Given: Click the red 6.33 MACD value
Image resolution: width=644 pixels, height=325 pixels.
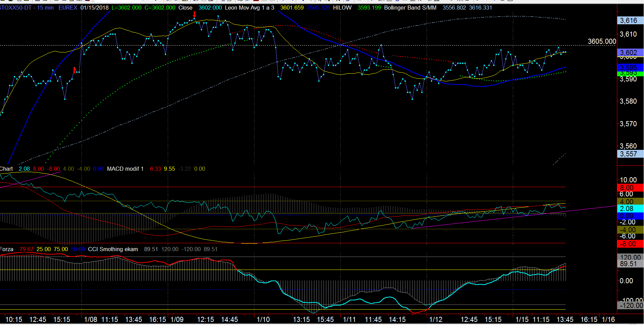Looking at the screenshot, I should click(155, 169).
